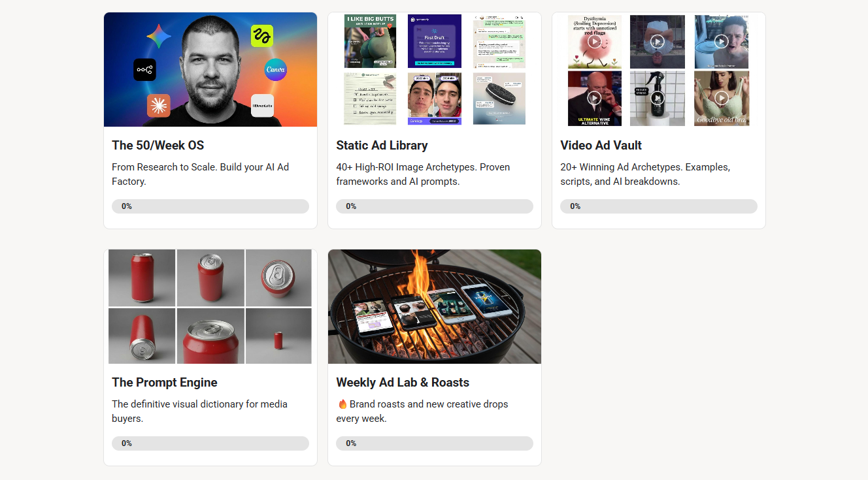The height and width of the screenshot is (480, 868).
Task: Click the ElevenLabs white square icon
Action: pos(262,105)
